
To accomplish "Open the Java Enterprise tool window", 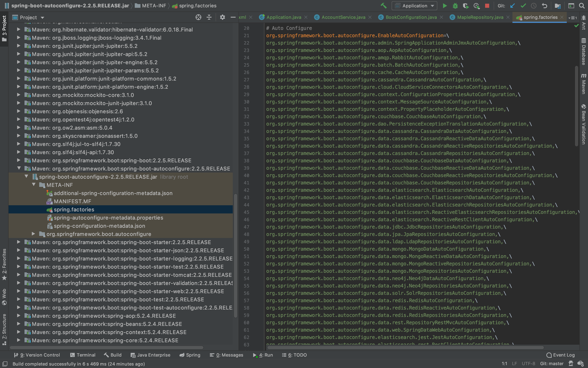I will (x=150, y=355).
